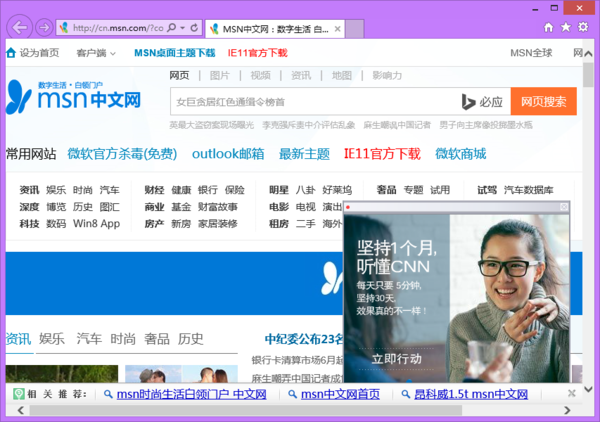Close the 相关推荐 suggestion bar
Image resolution: width=600 pixels, height=422 pixels.
coord(572,393)
